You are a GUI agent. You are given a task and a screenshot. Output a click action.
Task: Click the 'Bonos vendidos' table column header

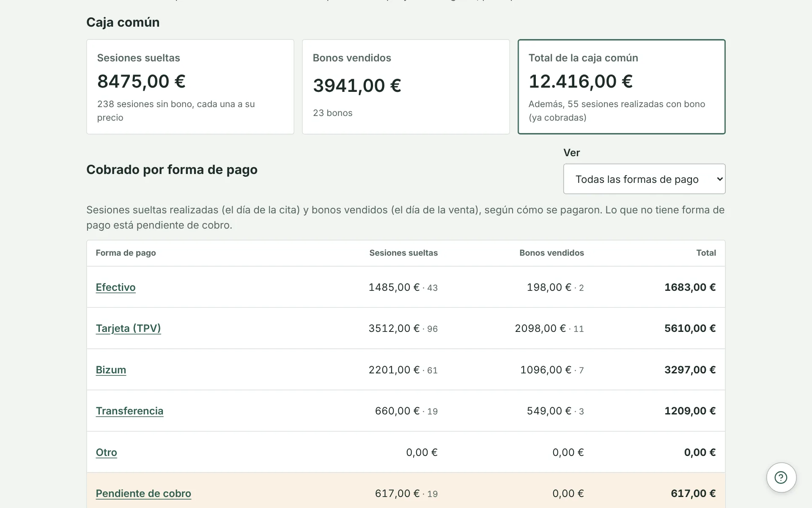click(x=551, y=253)
